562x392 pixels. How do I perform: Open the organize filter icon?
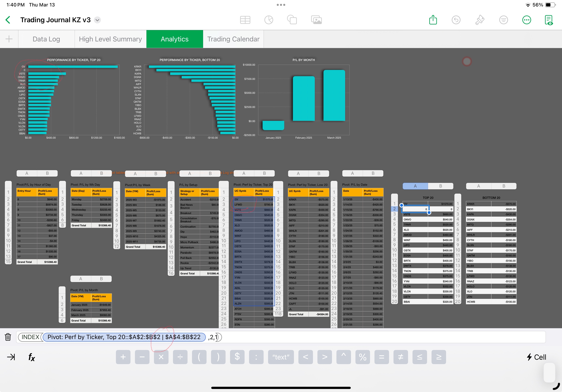503,20
